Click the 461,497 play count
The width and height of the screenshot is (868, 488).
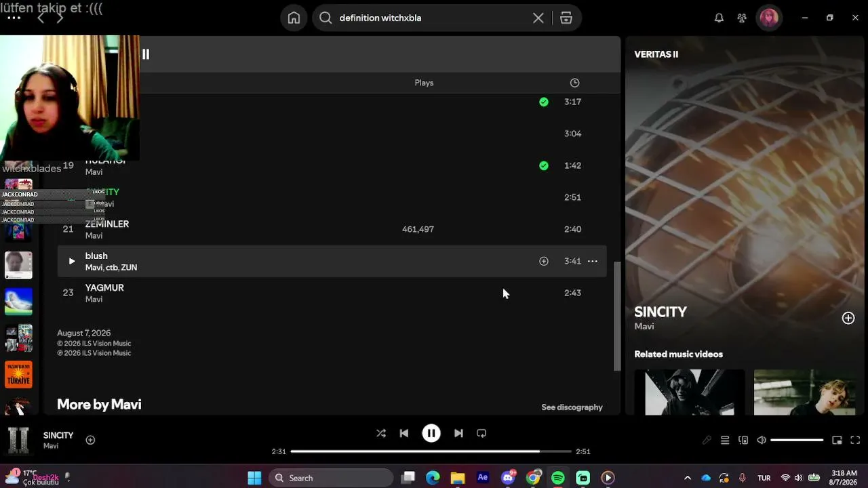[x=418, y=229]
